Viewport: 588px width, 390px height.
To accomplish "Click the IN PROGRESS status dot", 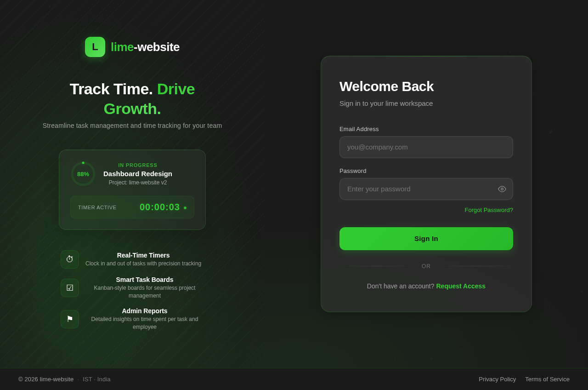I will click(x=83, y=162).
